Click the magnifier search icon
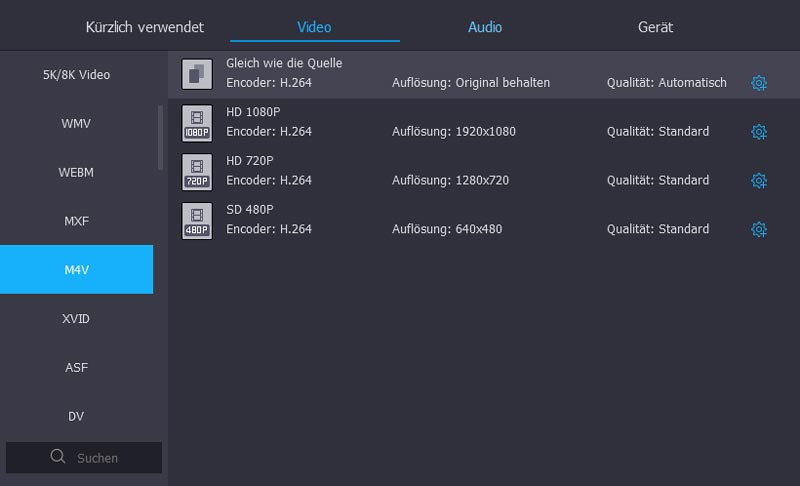This screenshot has width=800, height=486. 58,457
